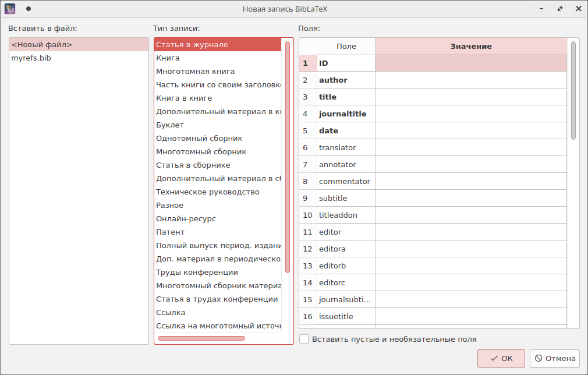Select myrefs.bib in file list
Viewport: 588px width, 375px height.
click(79, 58)
